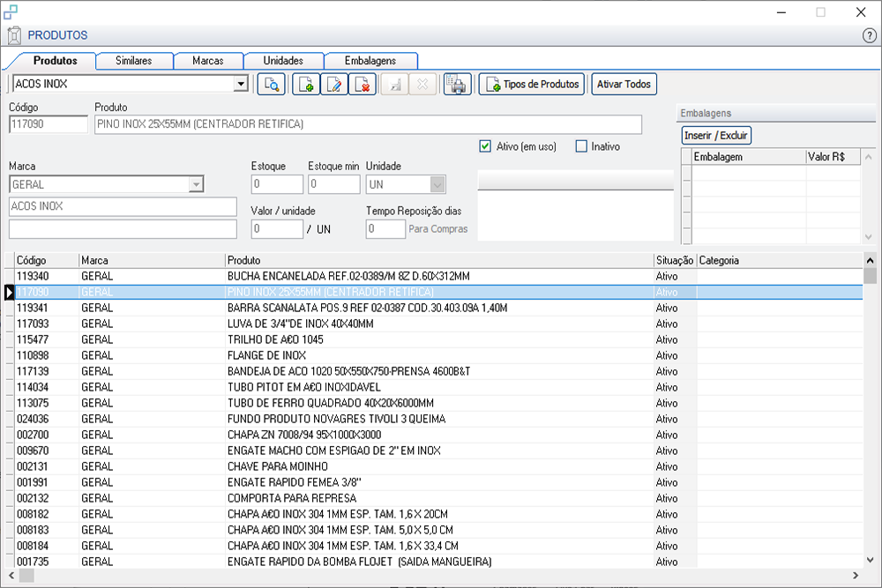Click the greyed-out save icon in toolbar
The image size is (882, 588).
(395, 85)
